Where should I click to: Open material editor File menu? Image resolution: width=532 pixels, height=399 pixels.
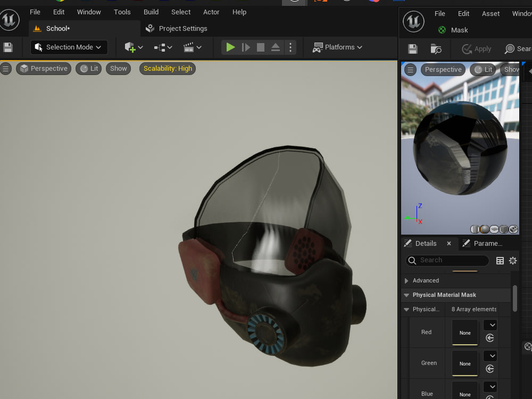[x=440, y=14]
